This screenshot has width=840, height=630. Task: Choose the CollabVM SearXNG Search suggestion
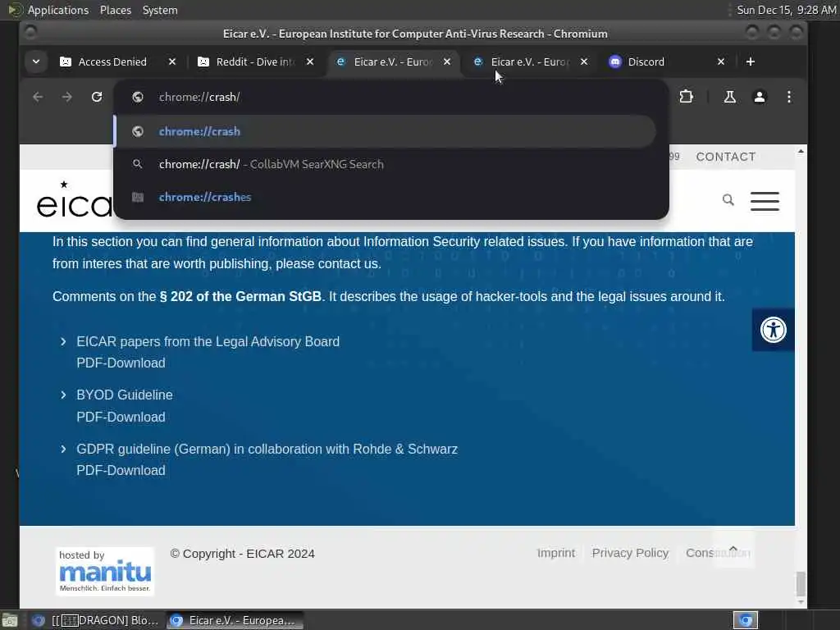pos(385,164)
